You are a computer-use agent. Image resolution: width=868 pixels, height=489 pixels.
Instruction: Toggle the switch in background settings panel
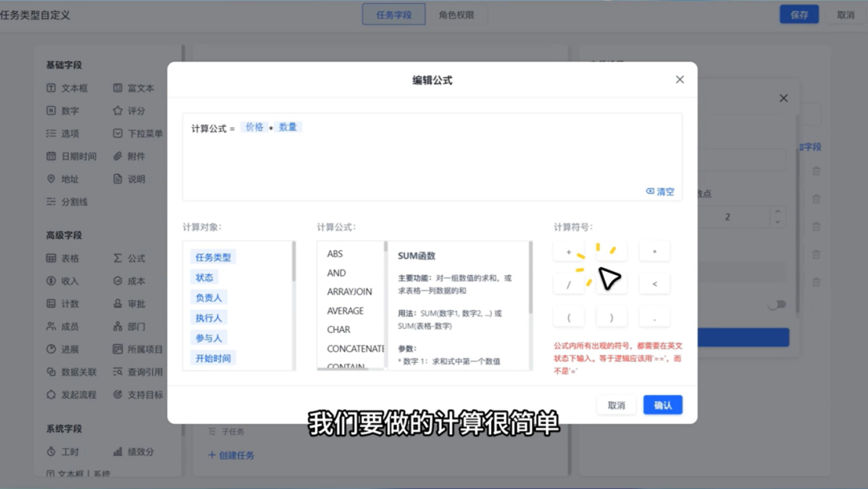[777, 305]
